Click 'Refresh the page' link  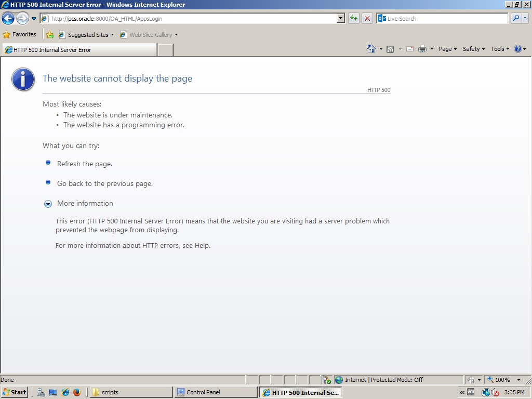pos(84,164)
